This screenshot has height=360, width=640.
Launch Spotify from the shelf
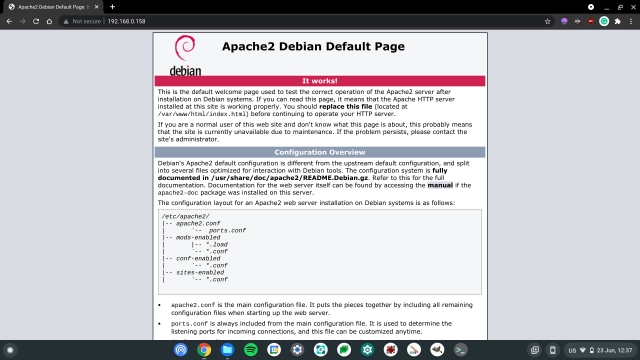251,350
